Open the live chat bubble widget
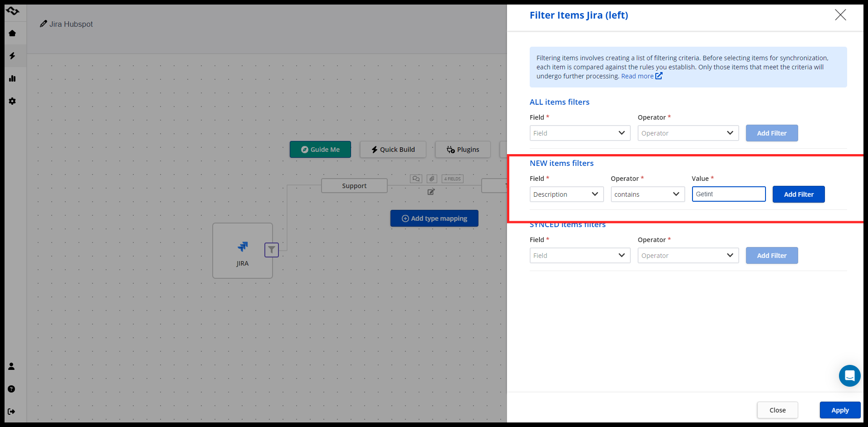The width and height of the screenshot is (868, 427). click(x=849, y=375)
